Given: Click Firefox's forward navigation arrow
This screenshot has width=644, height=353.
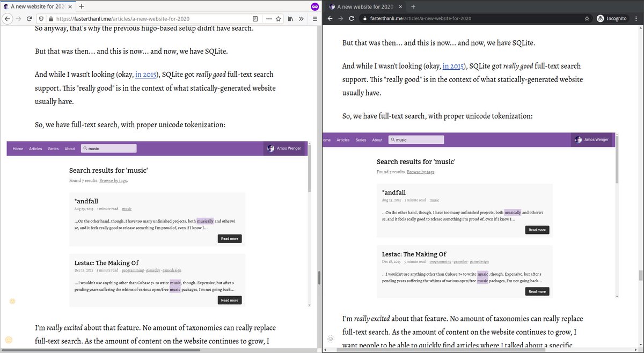Looking at the screenshot, I should click(19, 19).
